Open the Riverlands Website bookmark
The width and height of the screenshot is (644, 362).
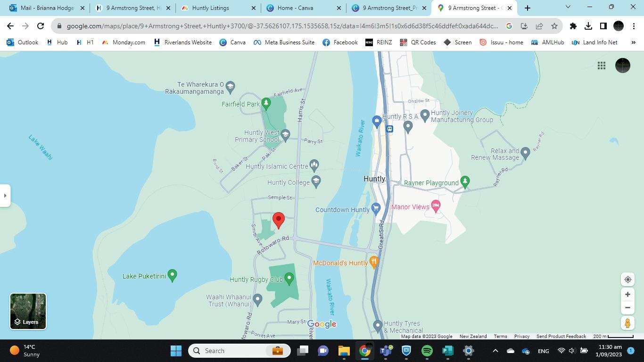coord(182,42)
